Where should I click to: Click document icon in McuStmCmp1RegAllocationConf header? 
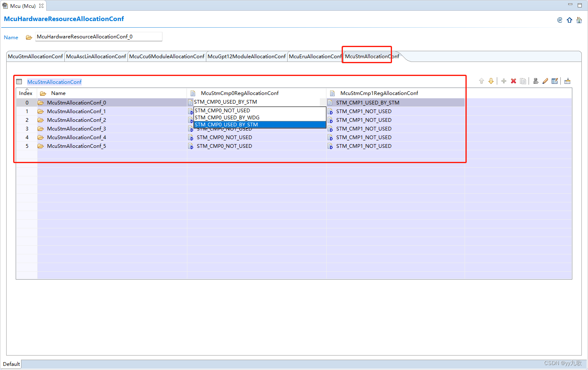pos(332,93)
